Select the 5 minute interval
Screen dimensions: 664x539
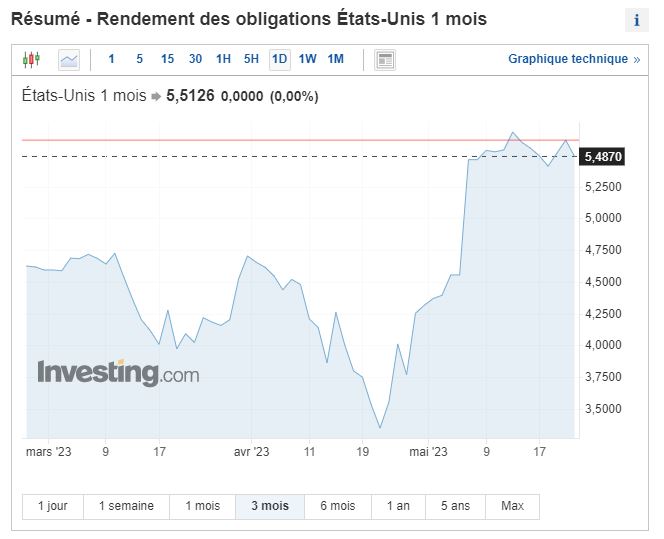tap(139, 60)
